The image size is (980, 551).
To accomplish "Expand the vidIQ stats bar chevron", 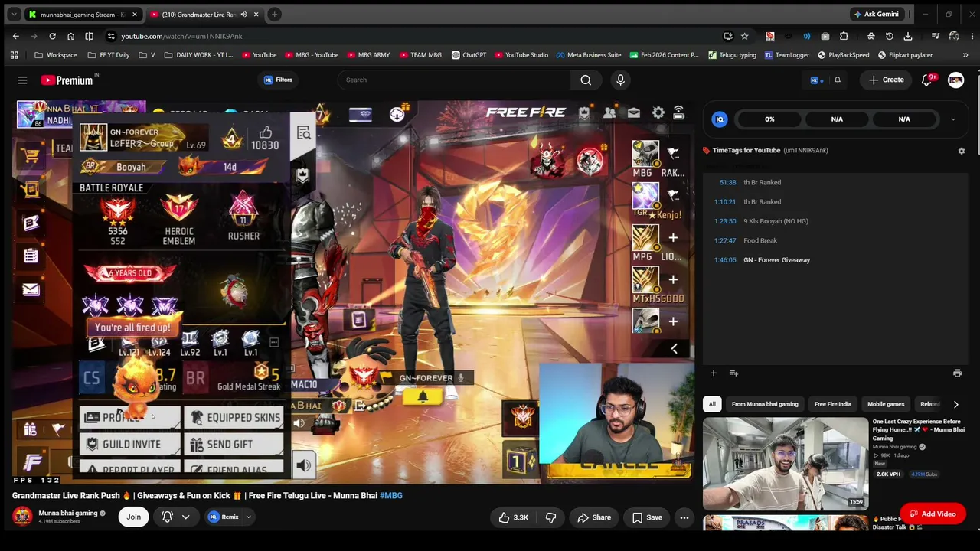I will point(953,119).
